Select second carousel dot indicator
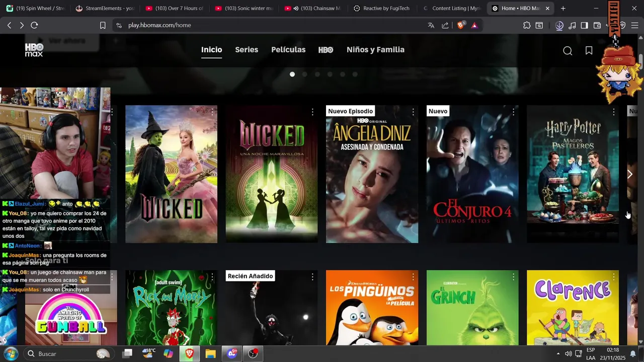Image resolution: width=644 pixels, height=362 pixels. tap(304, 74)
